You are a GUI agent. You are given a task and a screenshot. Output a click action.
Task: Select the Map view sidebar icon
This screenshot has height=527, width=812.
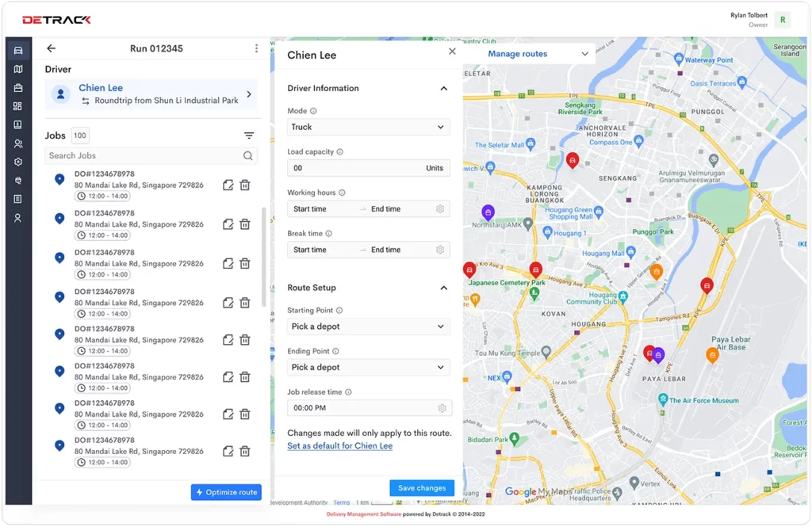(17, 69)
